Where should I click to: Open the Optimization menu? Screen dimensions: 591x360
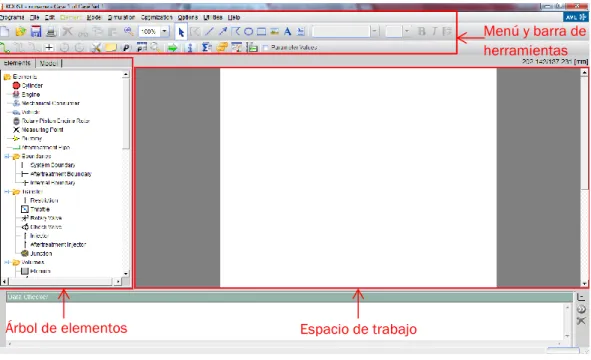click(156, 17)
